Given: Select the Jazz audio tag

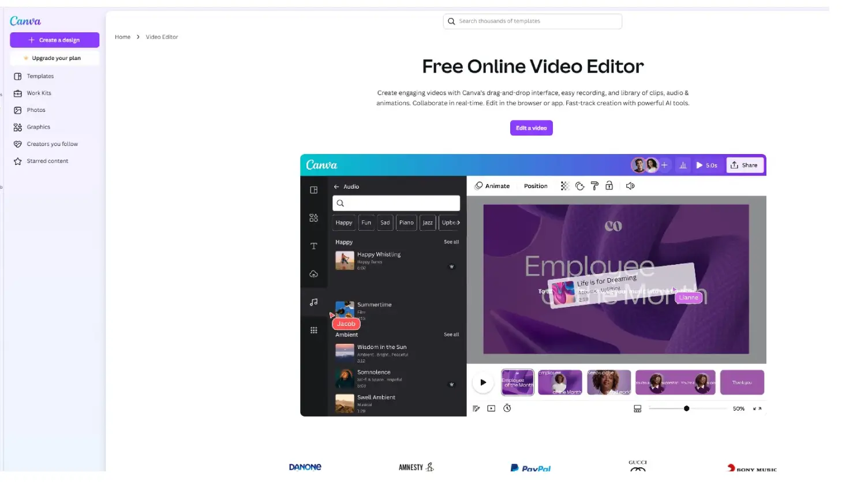Looking at the screenshot, I should (428, 223).
